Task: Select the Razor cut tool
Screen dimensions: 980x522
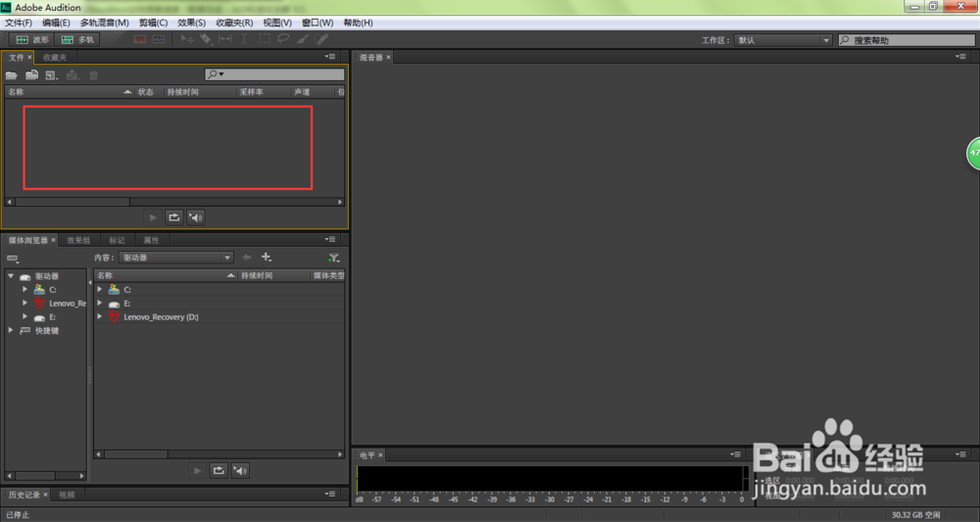Action: point(206,39)
